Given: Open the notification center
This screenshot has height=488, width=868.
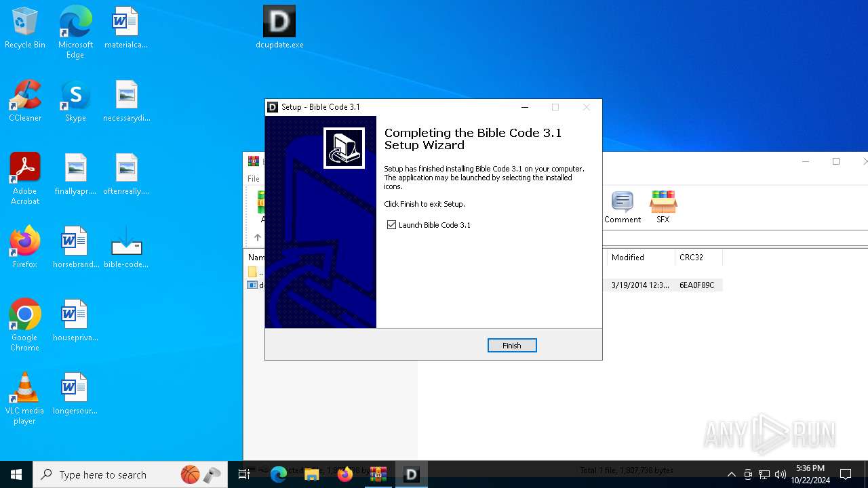Looking at the screenshot, I should click(846, 474).
